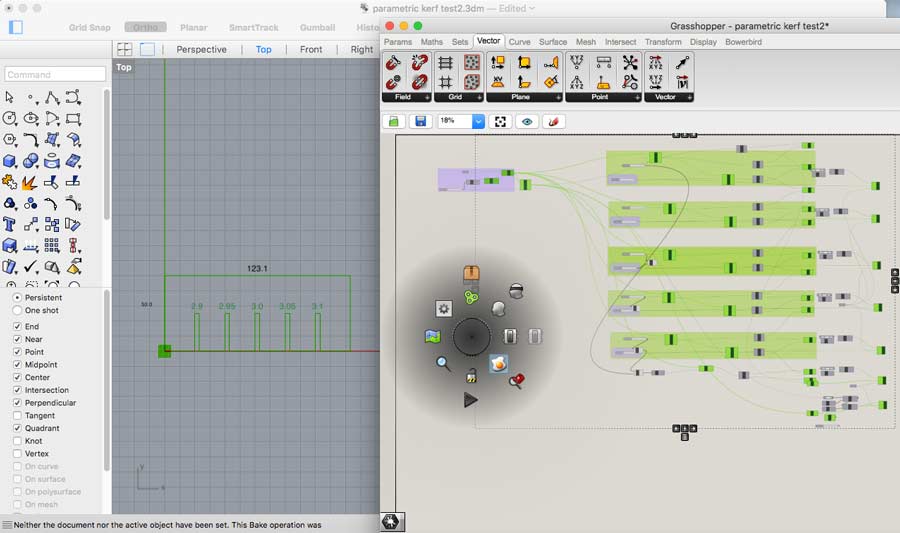Expand the Field panel components
The image size is (900, 533).
tap(427, 98)
